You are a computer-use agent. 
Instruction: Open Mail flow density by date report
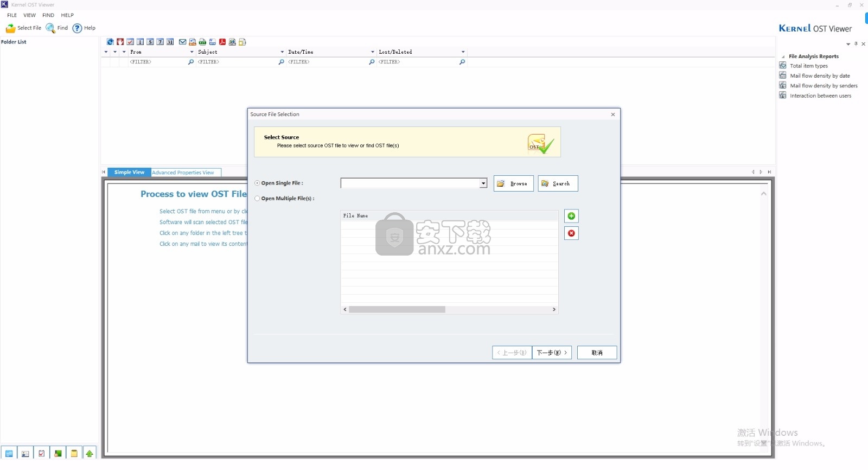pyautogui.click(x=820, y=76)
